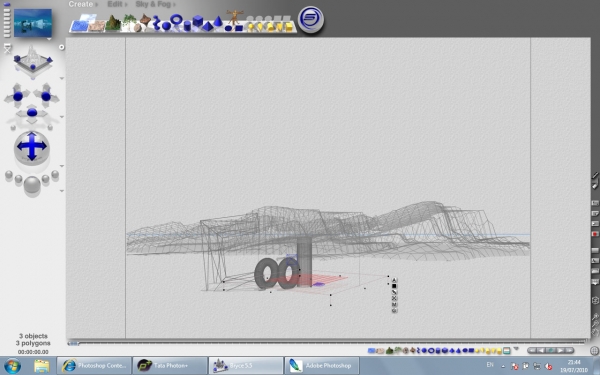This screenshot has width=600, height=375.
Task: Open view options triangle beside view control
Action: pyautogui.click(x=62, y=78)
